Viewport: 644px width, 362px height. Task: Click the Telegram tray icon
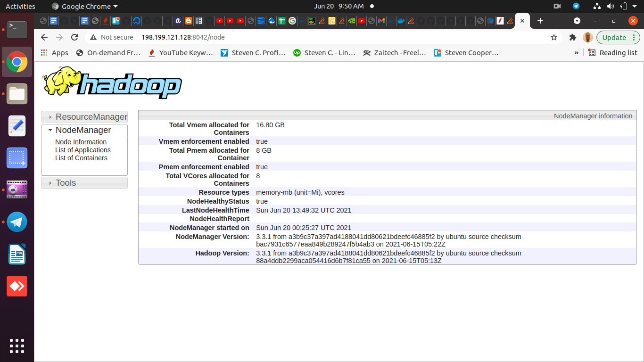(576, 6)
